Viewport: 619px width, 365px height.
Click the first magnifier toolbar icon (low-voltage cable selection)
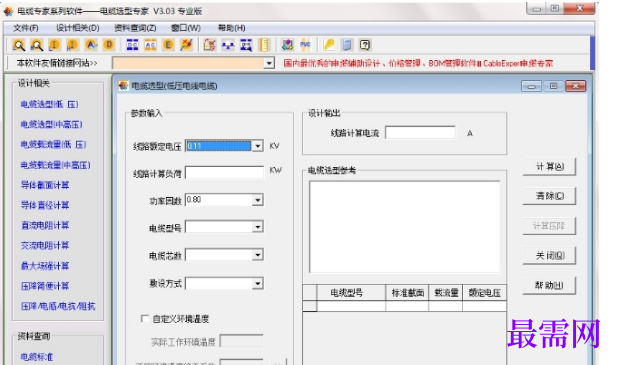[x=19, y=45]
